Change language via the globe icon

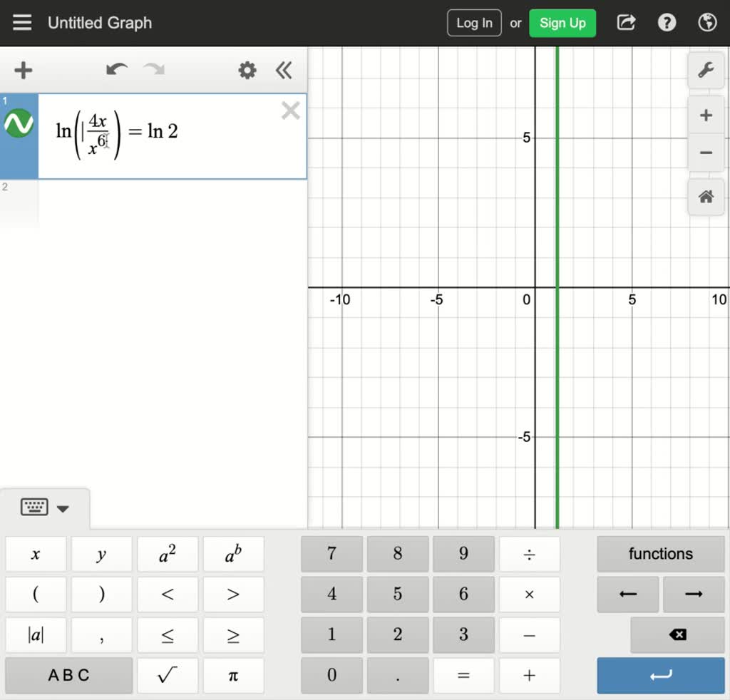(706, 22)
